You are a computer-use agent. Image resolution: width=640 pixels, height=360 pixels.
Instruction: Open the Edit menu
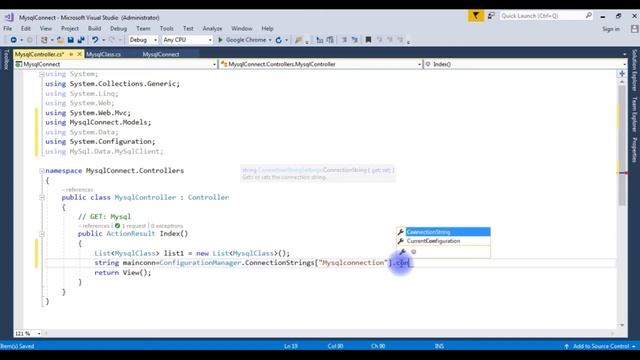[x=26, y=29]
